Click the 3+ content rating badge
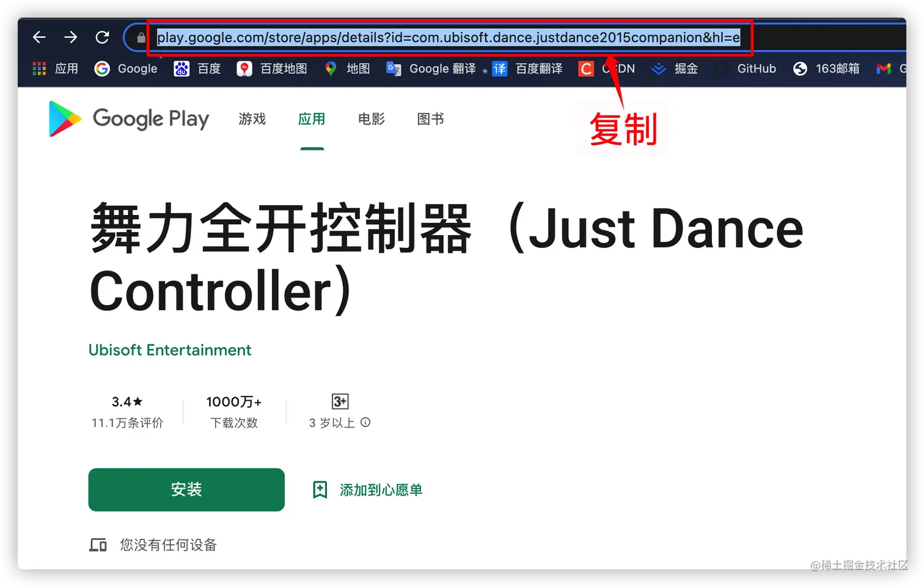The width and height of the screenshot is (924, 587). [340, 401]
